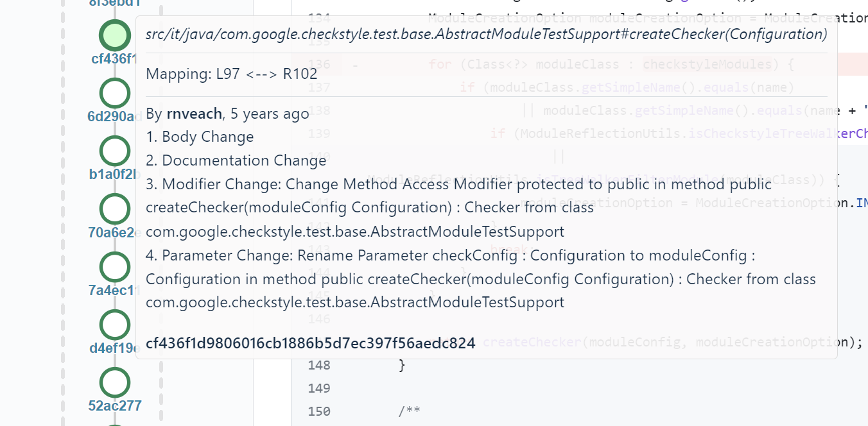Image resolution: width=868 pixels, height=426 pixels.
Task: Open the b1a0f2b commit label
Action: (112, 175)
